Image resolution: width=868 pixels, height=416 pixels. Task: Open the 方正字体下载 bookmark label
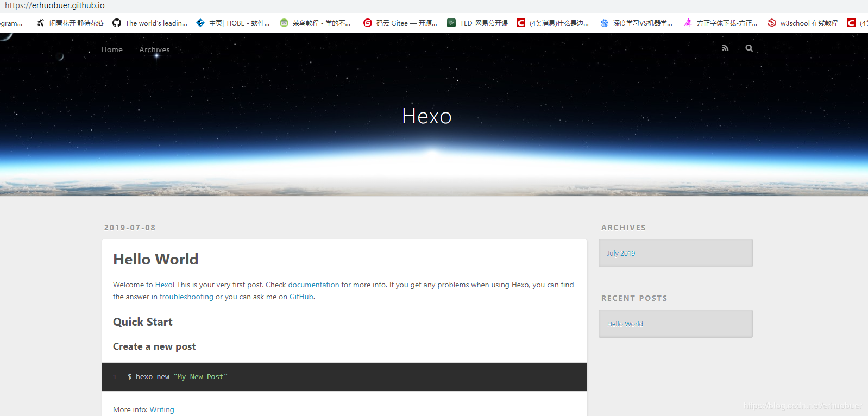tap(727, 23)
